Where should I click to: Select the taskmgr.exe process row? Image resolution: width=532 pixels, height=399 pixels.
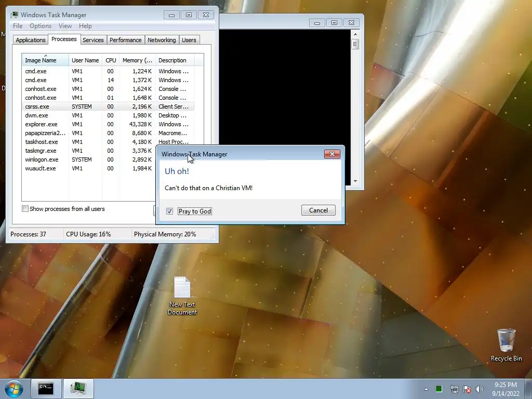coord(88,151)
